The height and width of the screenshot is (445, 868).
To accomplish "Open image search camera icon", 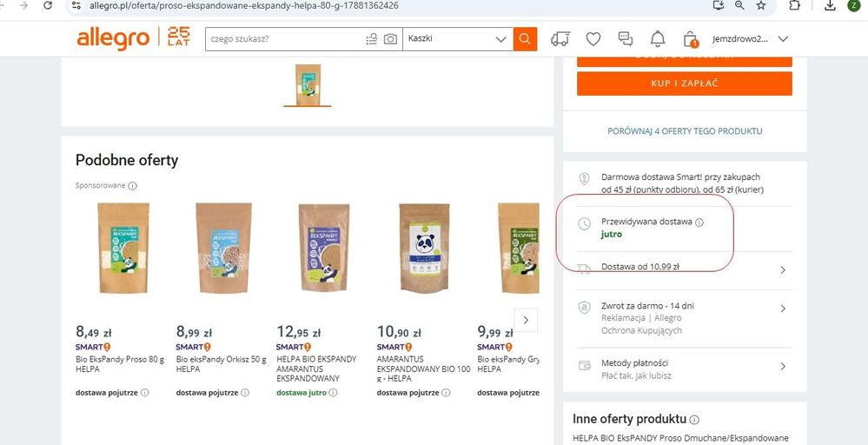I will 391,39.
